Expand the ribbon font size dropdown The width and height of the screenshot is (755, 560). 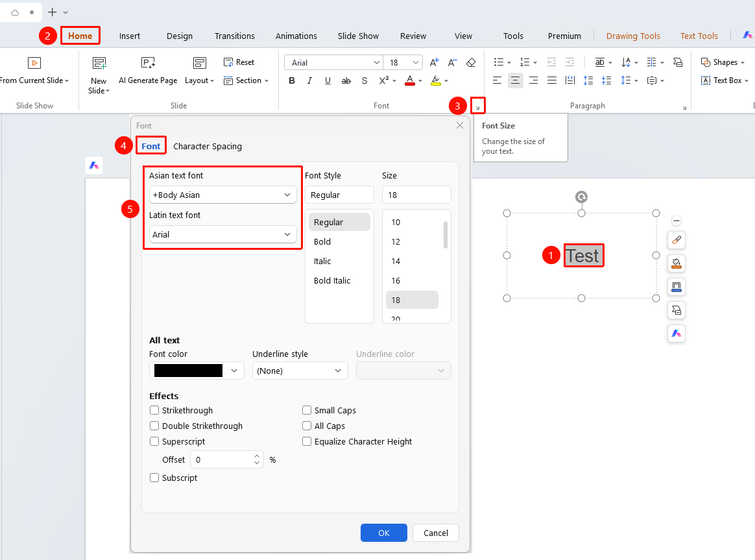(416, 62)
